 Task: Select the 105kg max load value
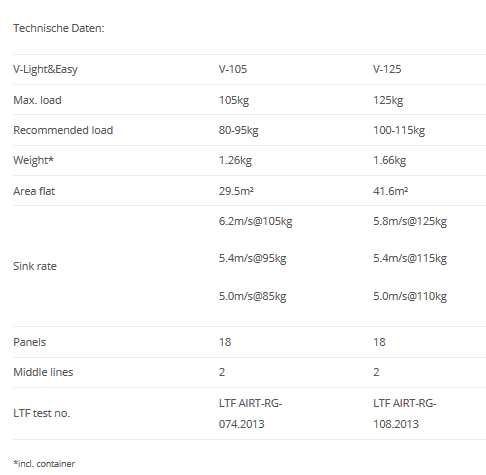click(234, 100)
